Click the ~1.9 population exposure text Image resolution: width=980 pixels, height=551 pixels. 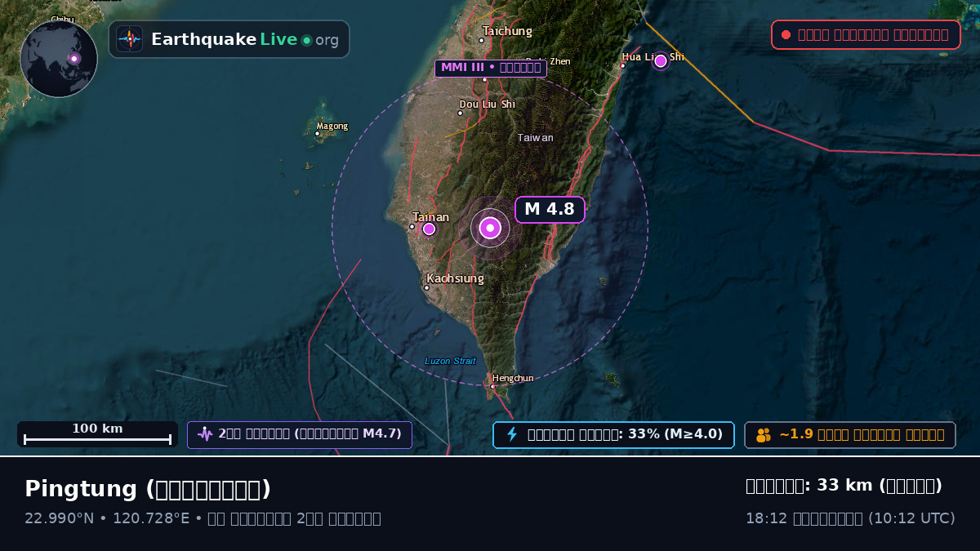(x=862, y=434)
